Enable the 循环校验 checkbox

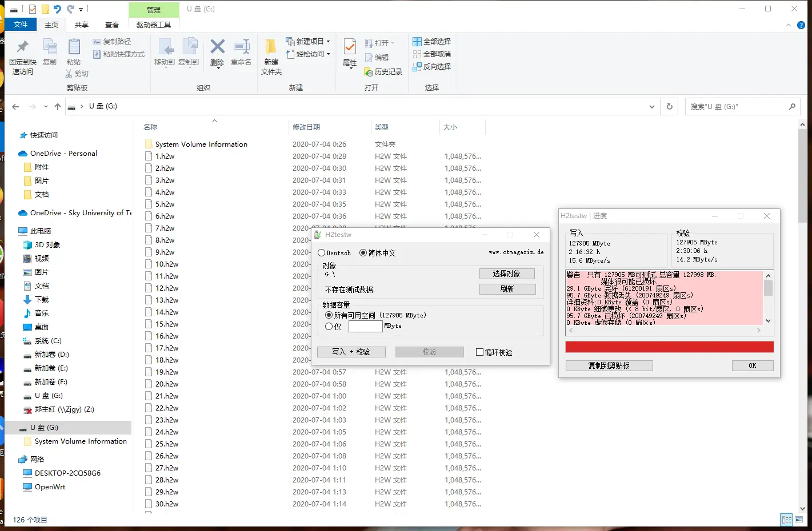480,352
